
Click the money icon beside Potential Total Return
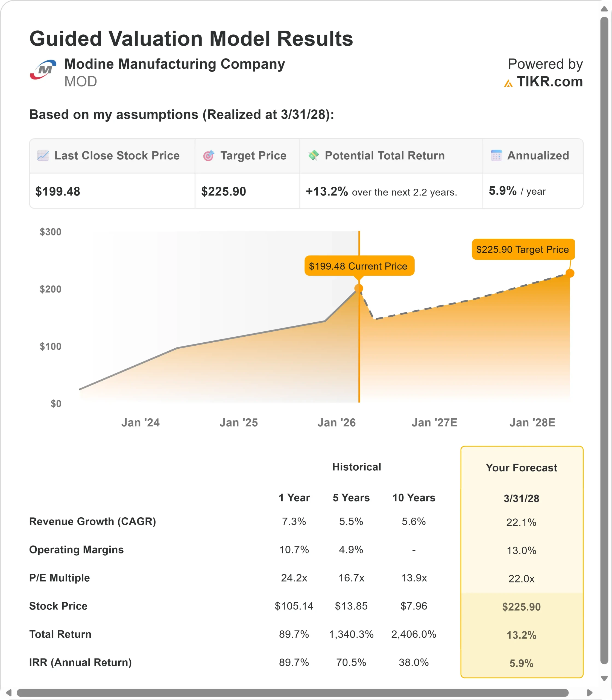314,155
